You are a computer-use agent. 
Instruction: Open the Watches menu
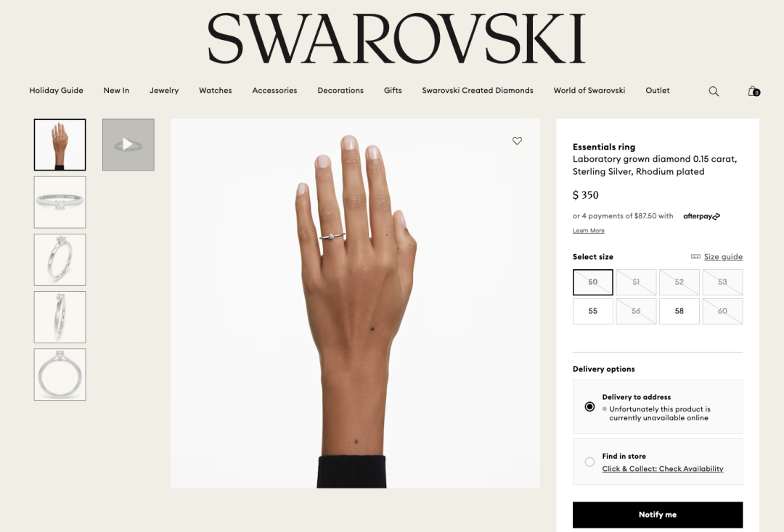click(x=216, y=91)
